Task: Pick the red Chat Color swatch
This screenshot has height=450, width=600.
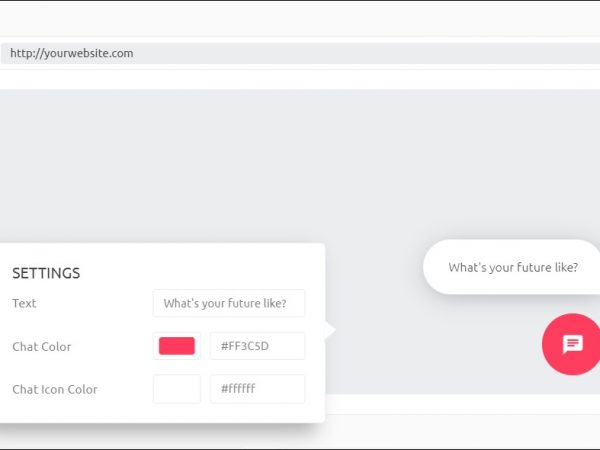Action: 177,346
